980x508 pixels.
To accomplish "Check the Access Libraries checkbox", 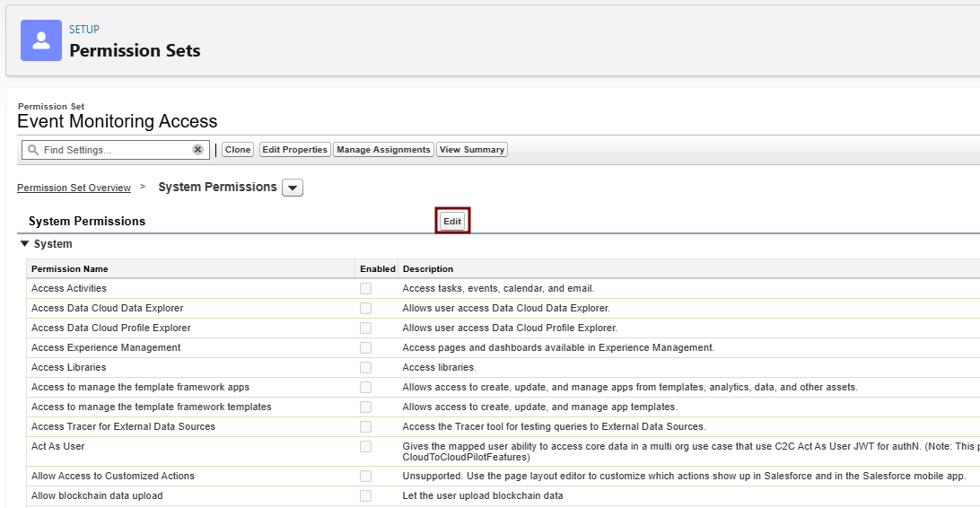I will (365, 368).
